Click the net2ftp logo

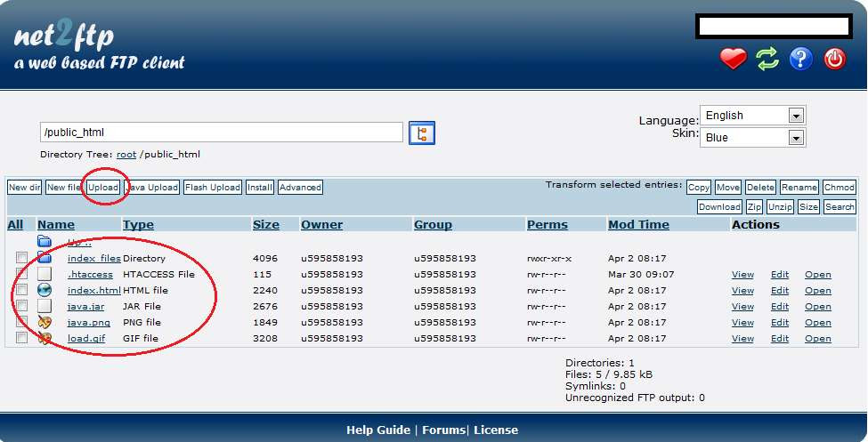coord(64,36)
